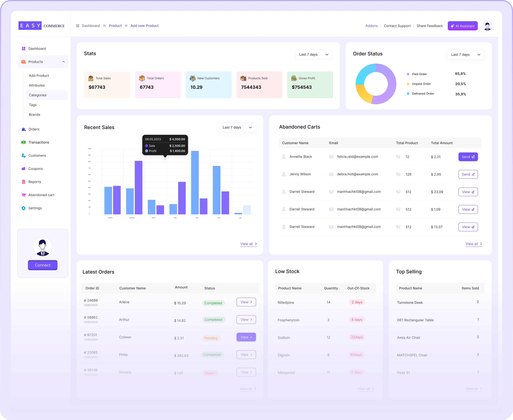Click the Reports document icon in sidebar
513x420 pixels.
tap(23, 182)
